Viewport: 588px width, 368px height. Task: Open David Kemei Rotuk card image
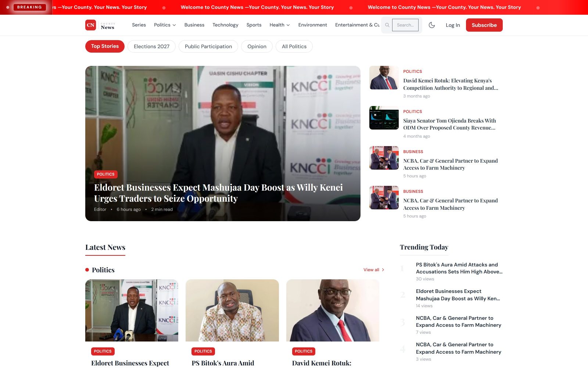333,310
